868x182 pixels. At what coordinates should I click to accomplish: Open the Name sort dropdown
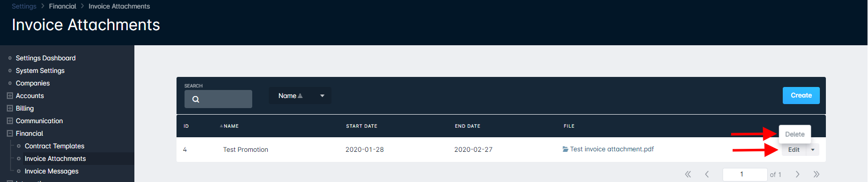click(300, 96)
